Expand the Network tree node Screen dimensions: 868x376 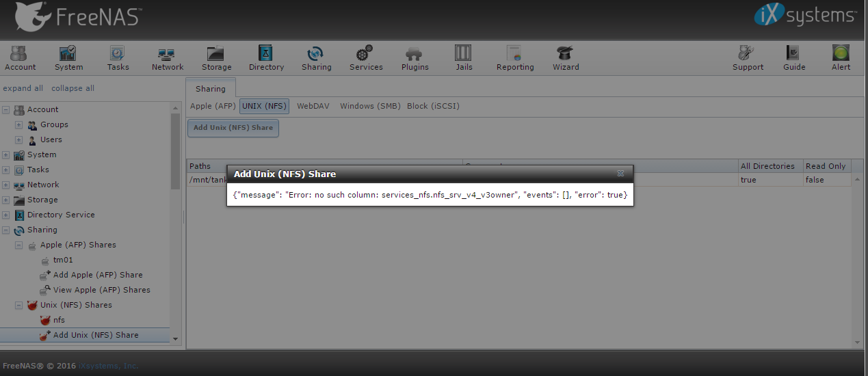pyautogui.click(x=6, y=185)
